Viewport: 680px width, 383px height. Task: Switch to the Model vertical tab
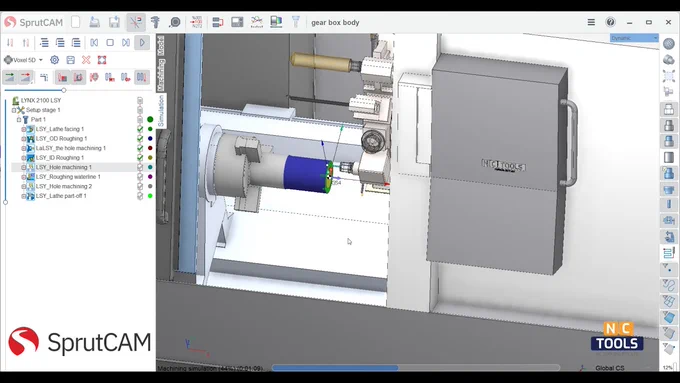160,45
